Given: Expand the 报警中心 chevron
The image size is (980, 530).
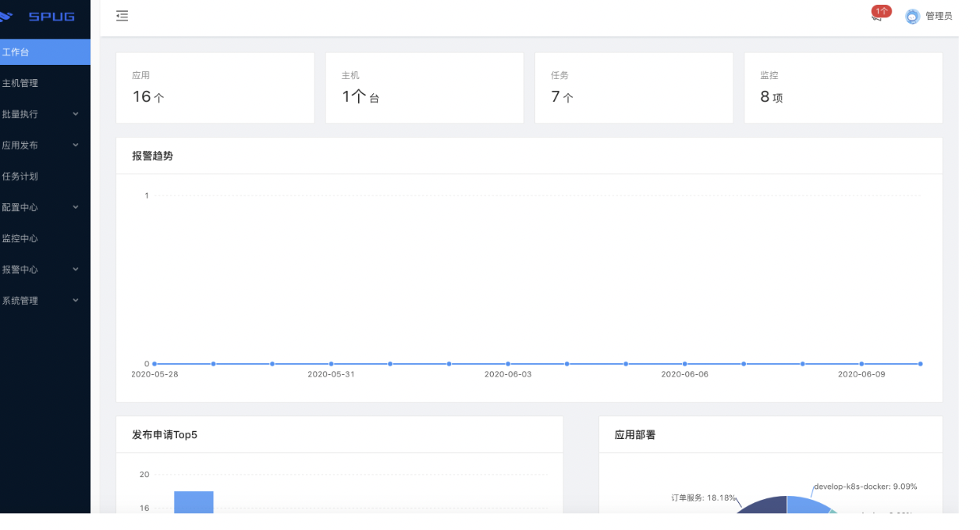Looking at the screenshot, I should (x=76, y=270).
